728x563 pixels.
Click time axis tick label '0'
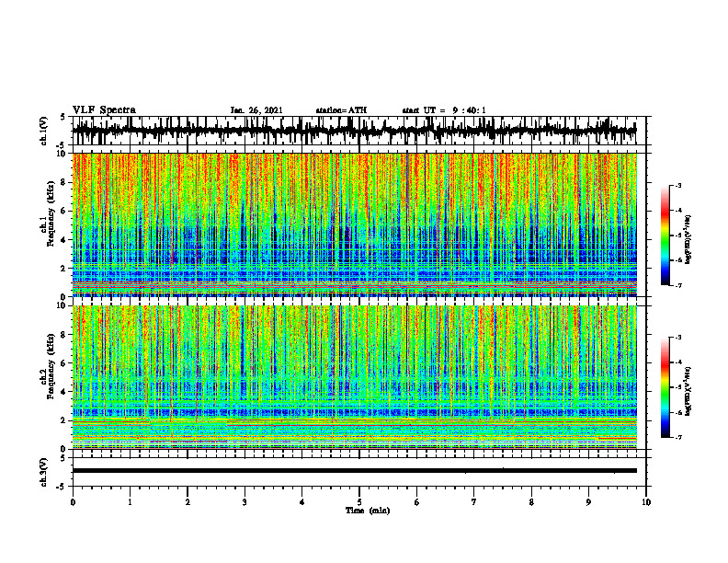(x=73, y=502)
